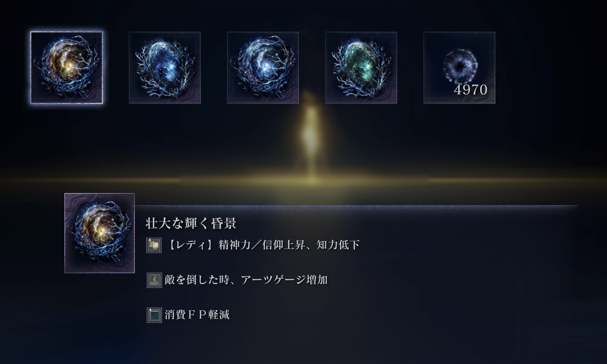Click the large relic preview in the detail panel
This screenshot has width=607, height=364.
pos(100,233)
